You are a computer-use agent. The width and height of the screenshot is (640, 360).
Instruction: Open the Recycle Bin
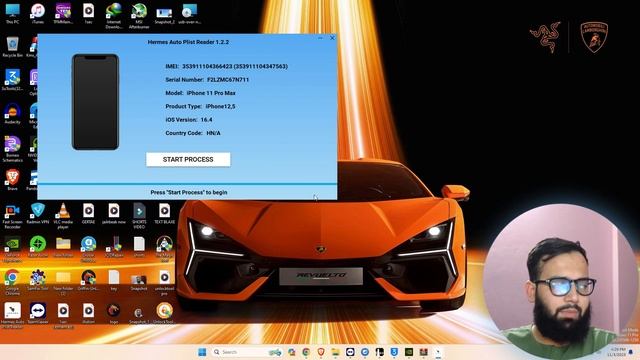[13, 47]
